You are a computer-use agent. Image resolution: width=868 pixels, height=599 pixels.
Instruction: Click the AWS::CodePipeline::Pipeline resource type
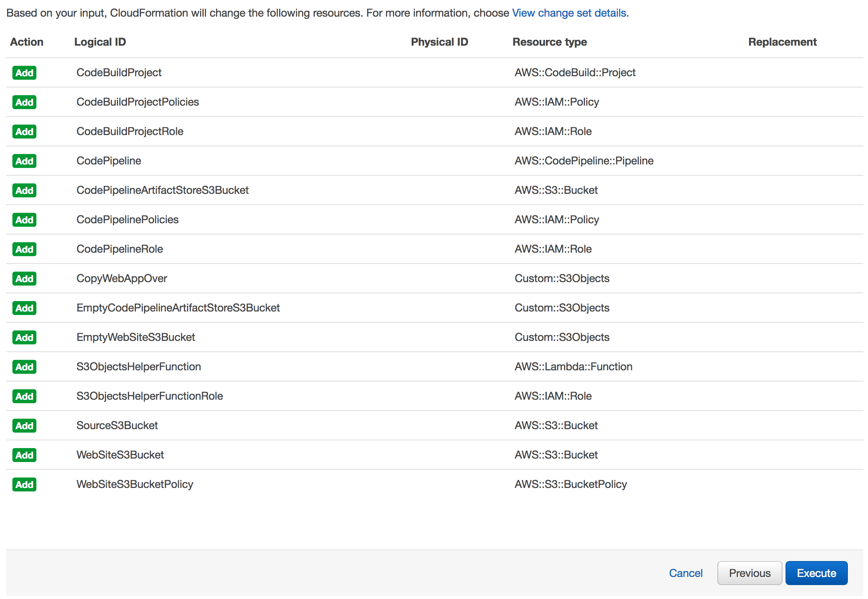[x=584, y=161]
